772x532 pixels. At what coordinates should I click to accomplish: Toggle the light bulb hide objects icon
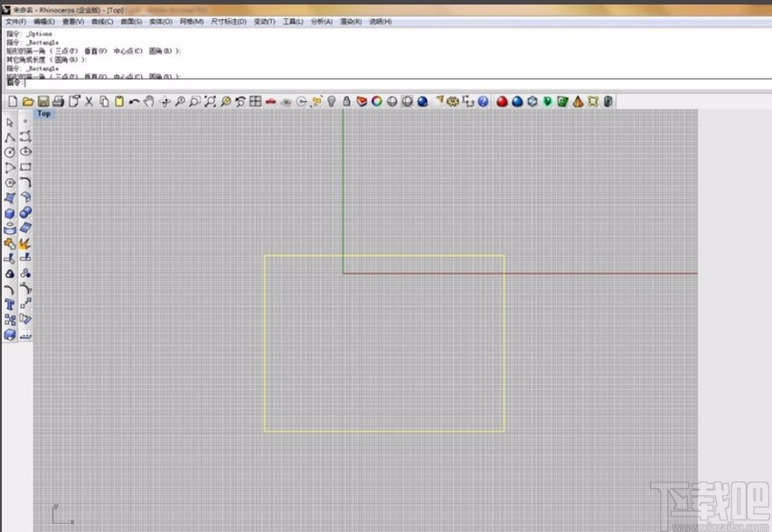tap(332, 101)
